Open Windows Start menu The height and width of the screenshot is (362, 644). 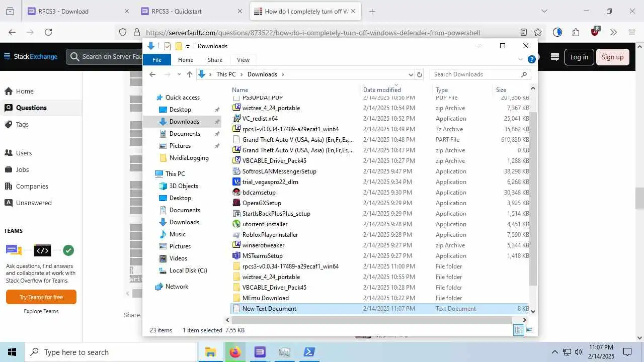[x=12, y=352]
